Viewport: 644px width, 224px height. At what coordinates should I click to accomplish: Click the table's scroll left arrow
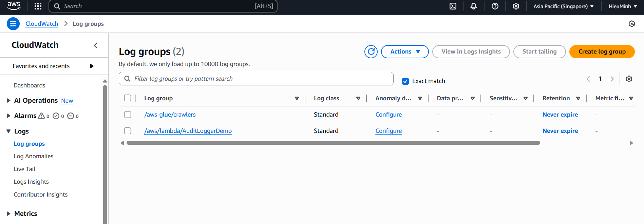122,143
